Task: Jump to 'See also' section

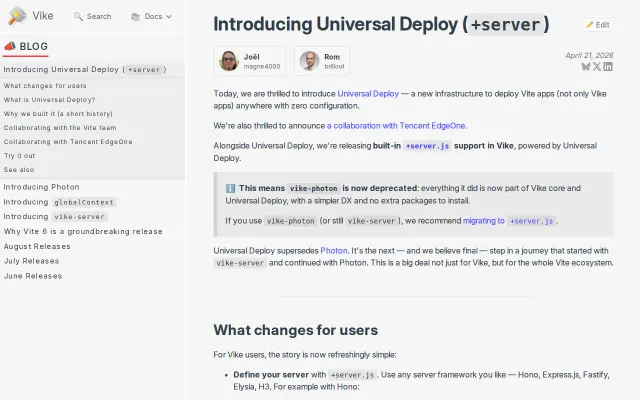Action: pos(19,169)
